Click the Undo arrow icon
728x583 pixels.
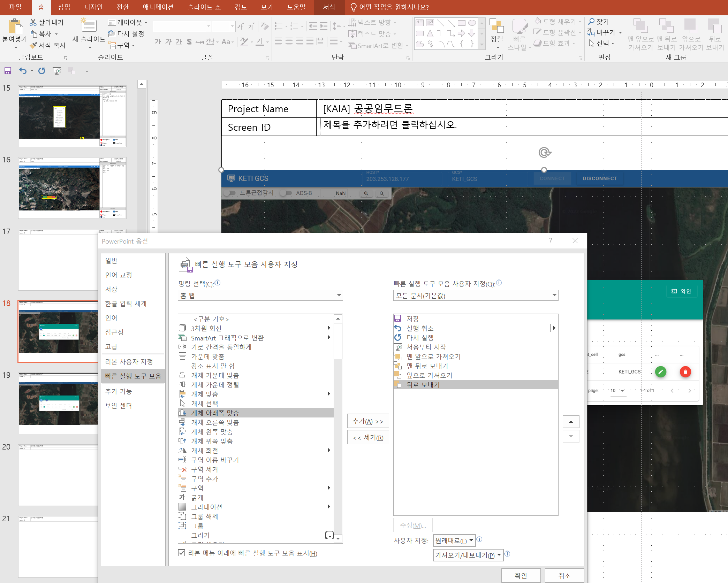23,71
